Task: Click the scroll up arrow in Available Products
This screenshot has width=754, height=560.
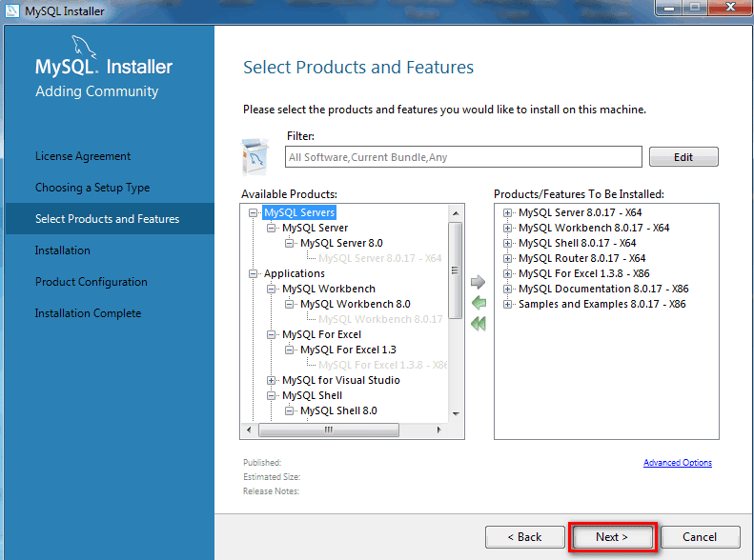Action: [x=456, y=212]
